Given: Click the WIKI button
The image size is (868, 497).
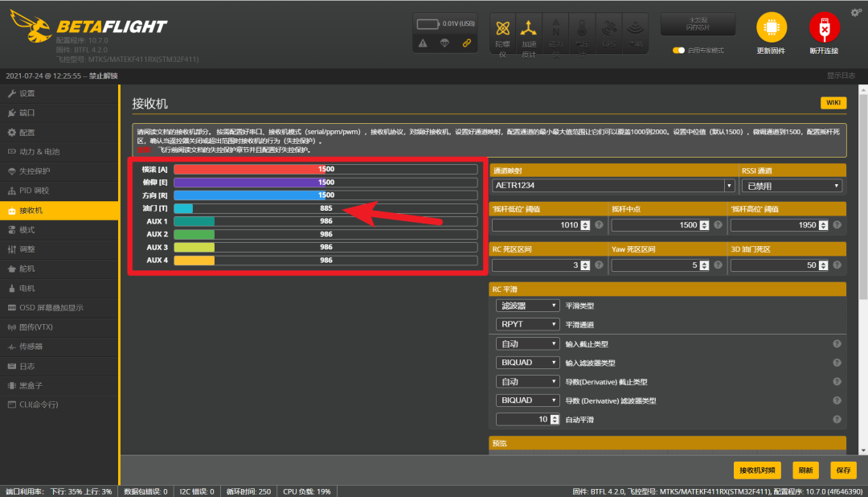Looking at the screenshot, I should [x=833, y=102].
